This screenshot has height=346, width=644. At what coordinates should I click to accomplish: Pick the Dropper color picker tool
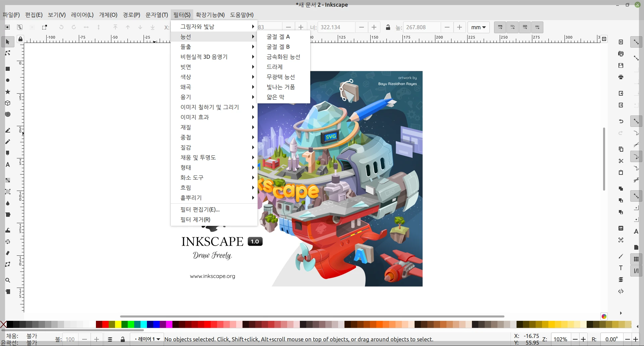coord(8,203)
